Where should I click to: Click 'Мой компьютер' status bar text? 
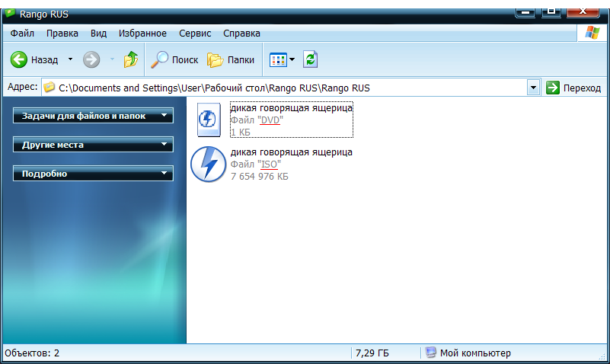click(x=475, y=353)
